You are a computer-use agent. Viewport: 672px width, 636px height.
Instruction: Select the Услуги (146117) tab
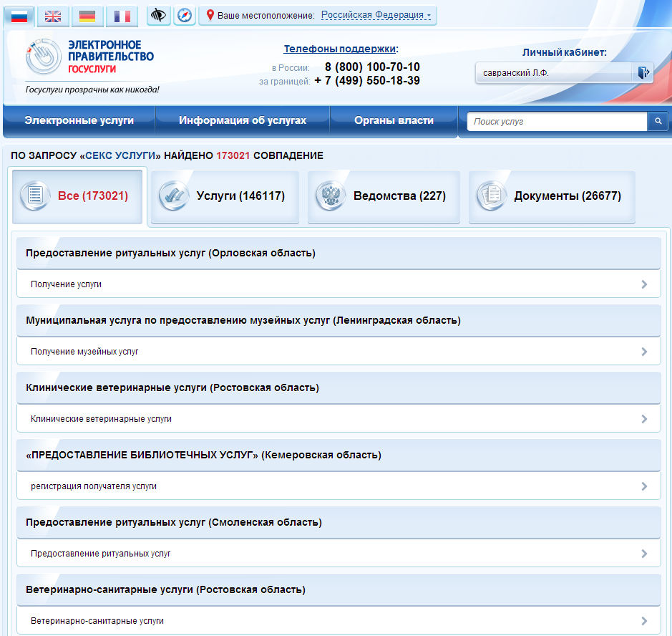[x=225, y=196]
